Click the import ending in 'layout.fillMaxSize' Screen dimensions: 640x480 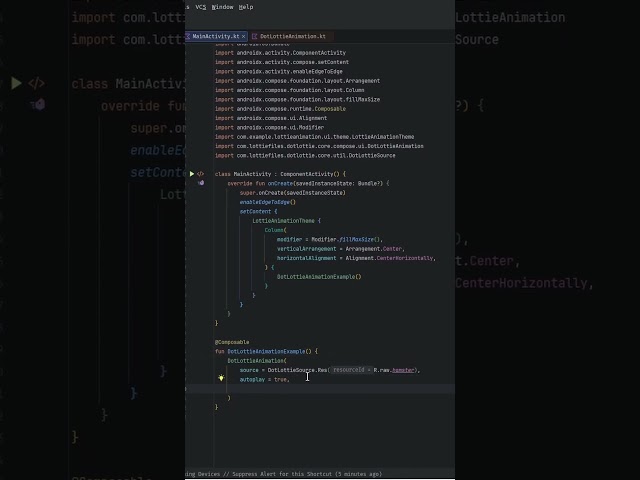[x=298, y=99]
